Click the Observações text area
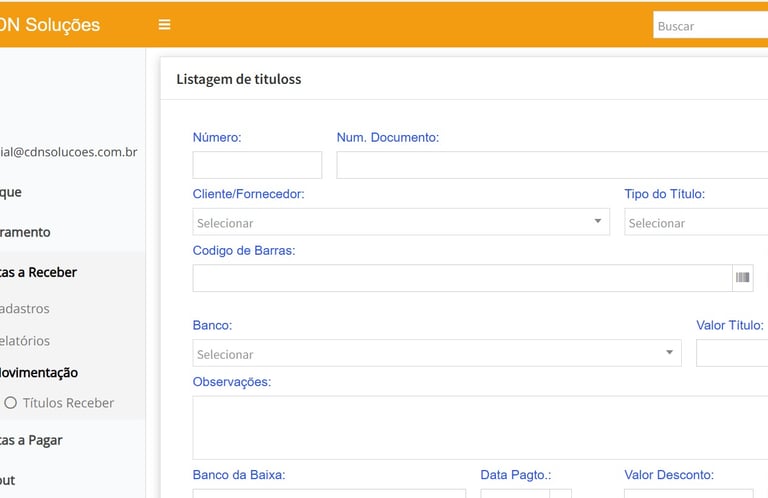 click(480, 427)
